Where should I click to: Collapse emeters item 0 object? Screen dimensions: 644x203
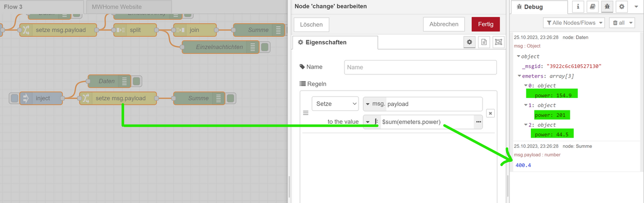click(x=526, y=86)
